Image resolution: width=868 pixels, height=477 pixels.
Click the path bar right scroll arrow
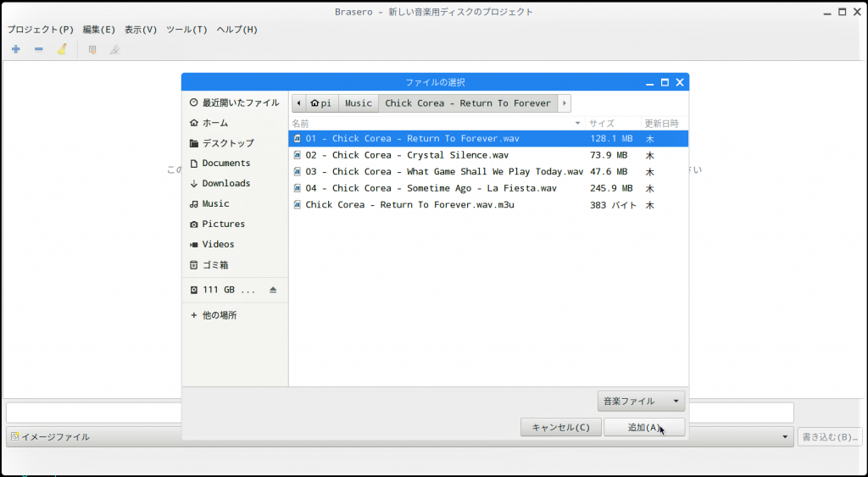564,103
